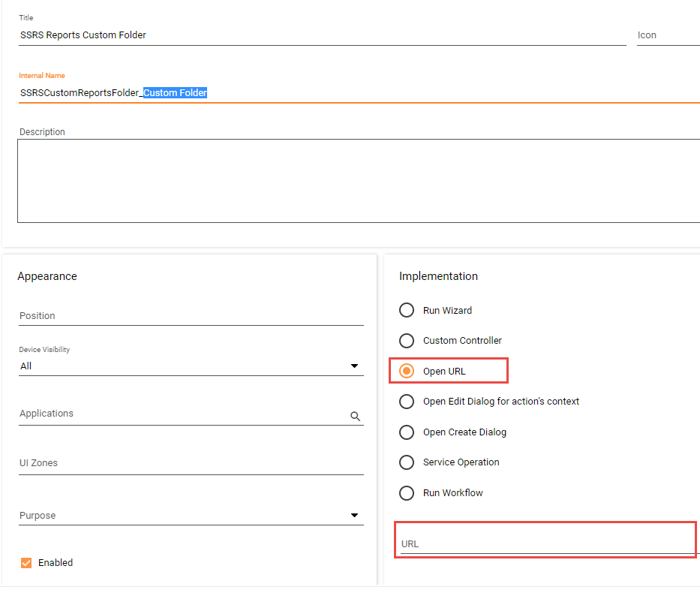700x590 pixels.
Task: Click the Applications lookup field
Action: 180,414
